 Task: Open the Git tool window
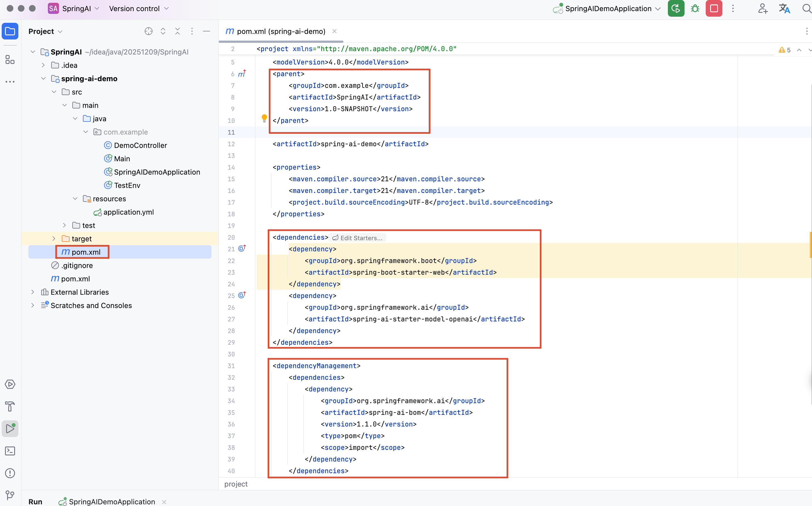(x=10, y=495)
